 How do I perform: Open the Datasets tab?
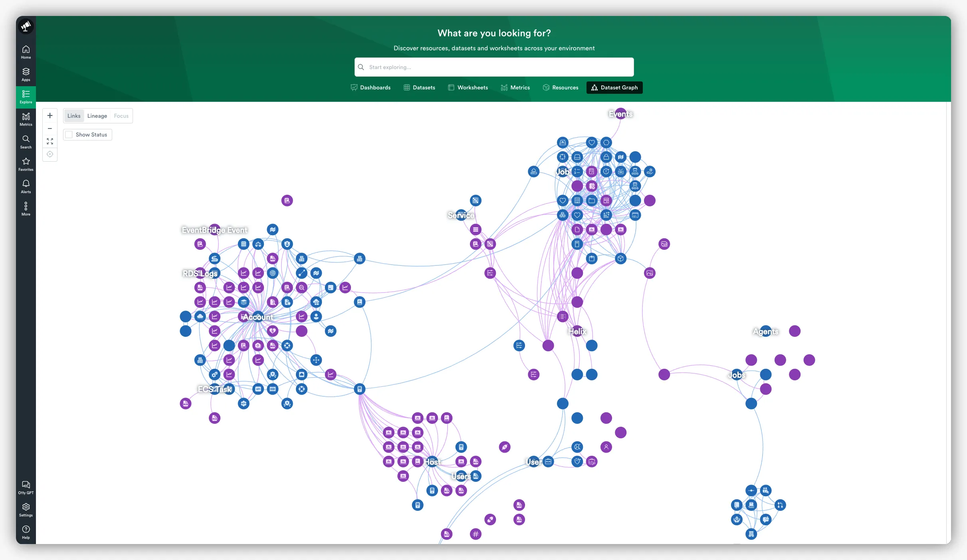tap(419, 87)
